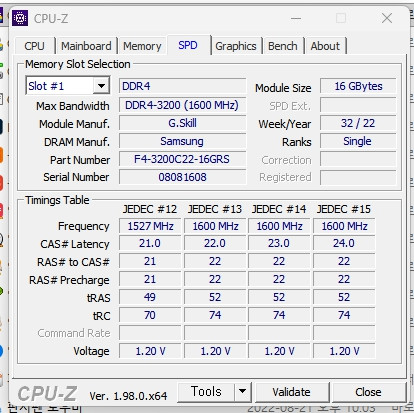
Task: Expand the Slot #1 dropdown arrow
Action: (x=101, y=86)
